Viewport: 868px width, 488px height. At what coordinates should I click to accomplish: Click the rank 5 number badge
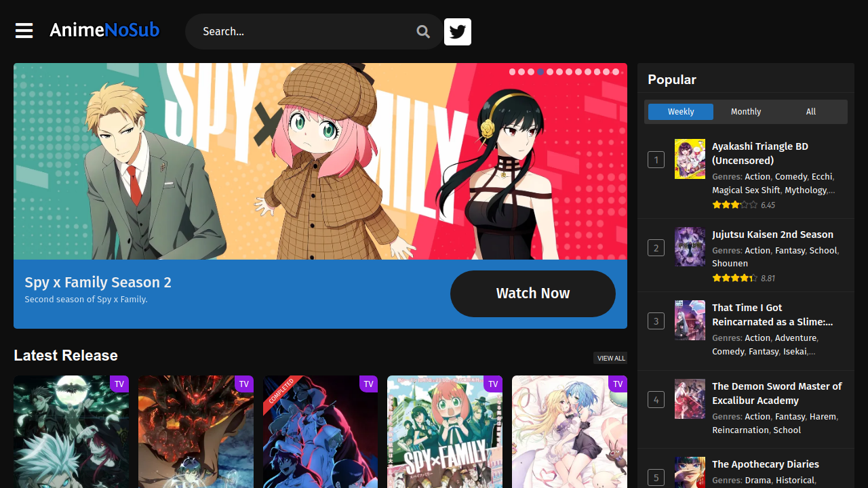(656, 477)
